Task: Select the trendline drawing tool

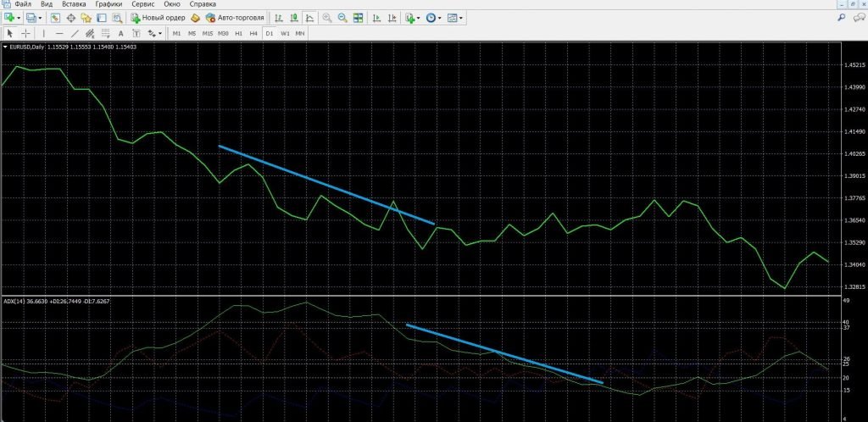Action: pos(75,33)
